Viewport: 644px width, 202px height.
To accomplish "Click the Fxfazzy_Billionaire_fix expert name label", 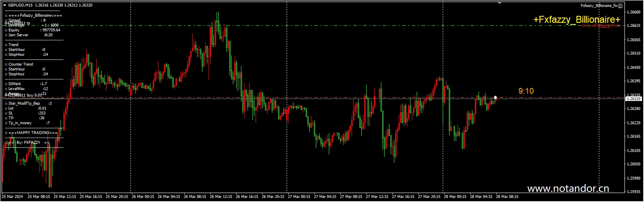I will pos(599,6).
